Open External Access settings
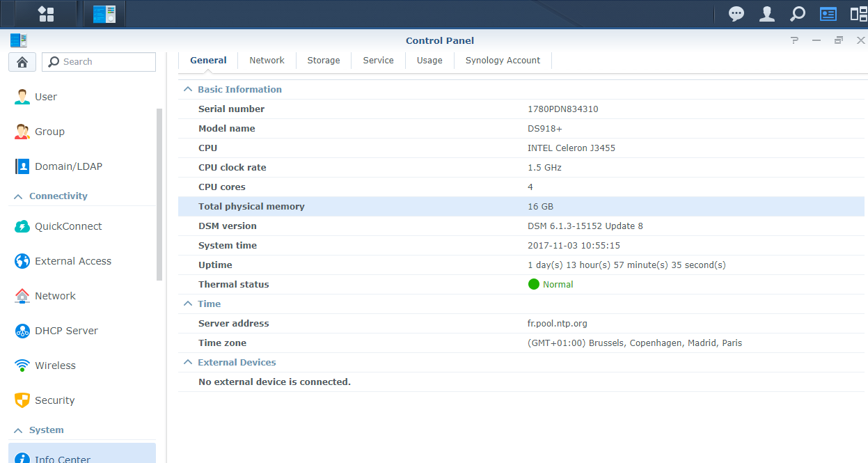 [82, 261]
